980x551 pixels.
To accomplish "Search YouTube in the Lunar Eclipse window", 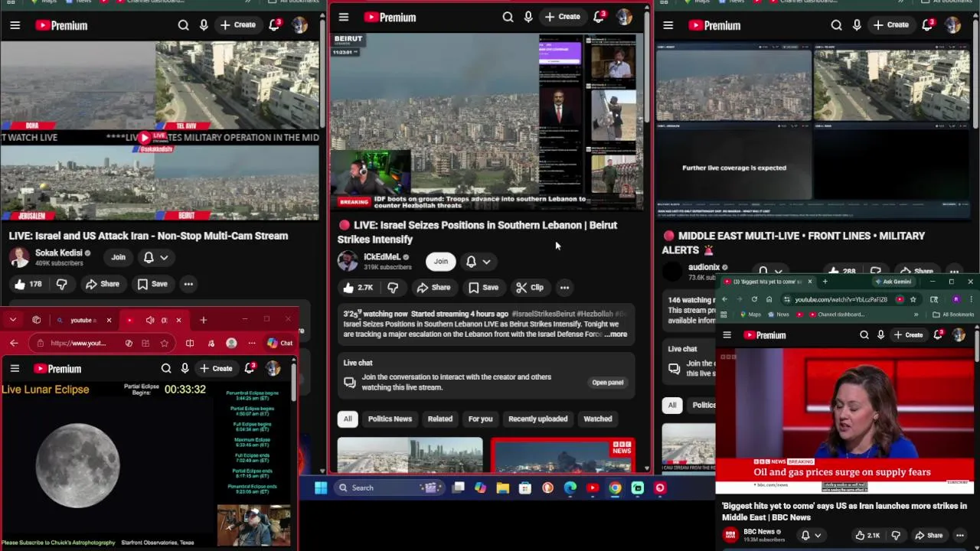I will click(x=166, y=369).
